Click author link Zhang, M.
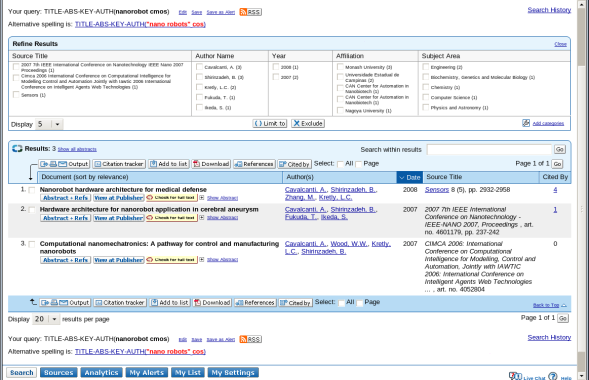The height and width of the screenshot is (380, 589). click(300, 197)
